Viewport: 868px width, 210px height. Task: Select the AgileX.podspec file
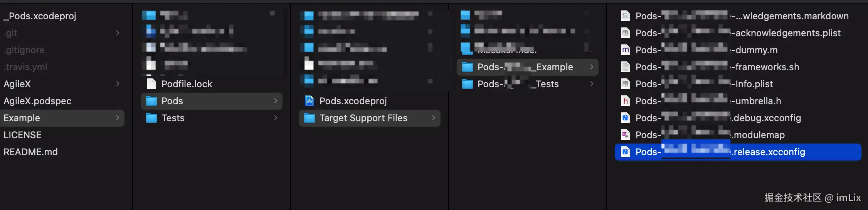pos(37,101)
